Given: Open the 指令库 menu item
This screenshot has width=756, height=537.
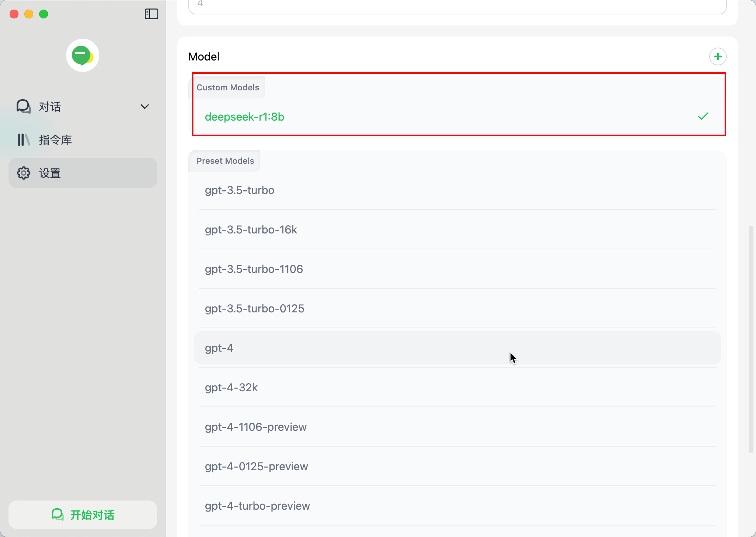Looking at the screenshot, I should point(55,140).
